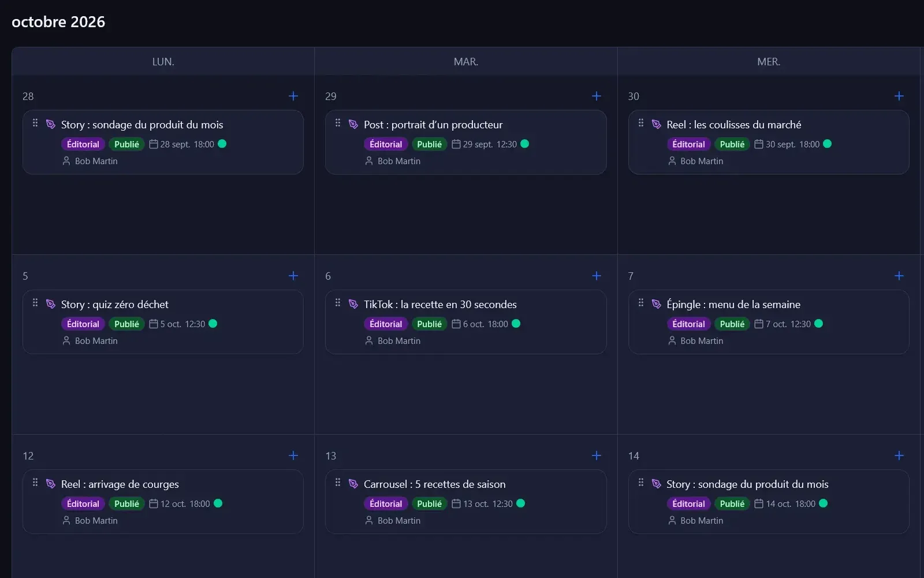924x578 pixels.
Task: Click the green status dot on '28 sept. 18:00'
Action: tap(222, 144)
